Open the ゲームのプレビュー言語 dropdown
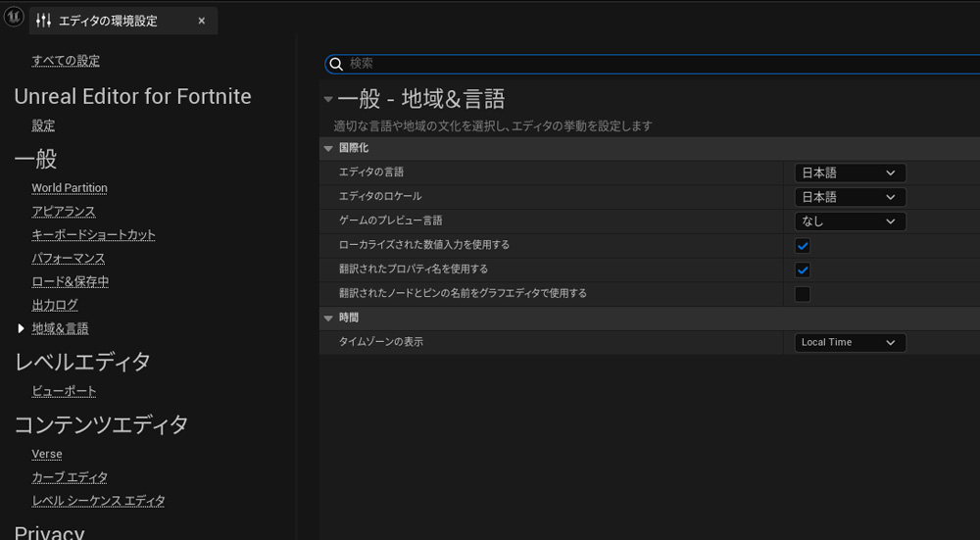 (850, 221)
